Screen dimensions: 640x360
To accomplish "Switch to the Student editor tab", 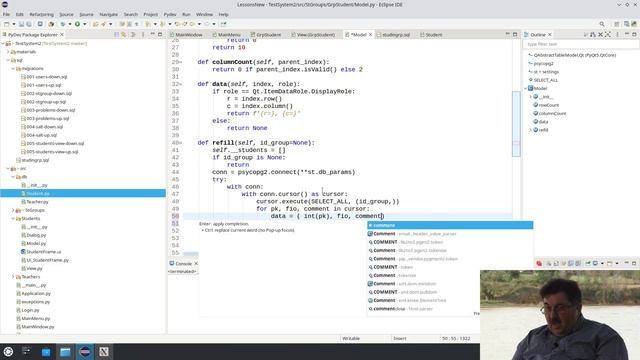I will tap(431, 35).
